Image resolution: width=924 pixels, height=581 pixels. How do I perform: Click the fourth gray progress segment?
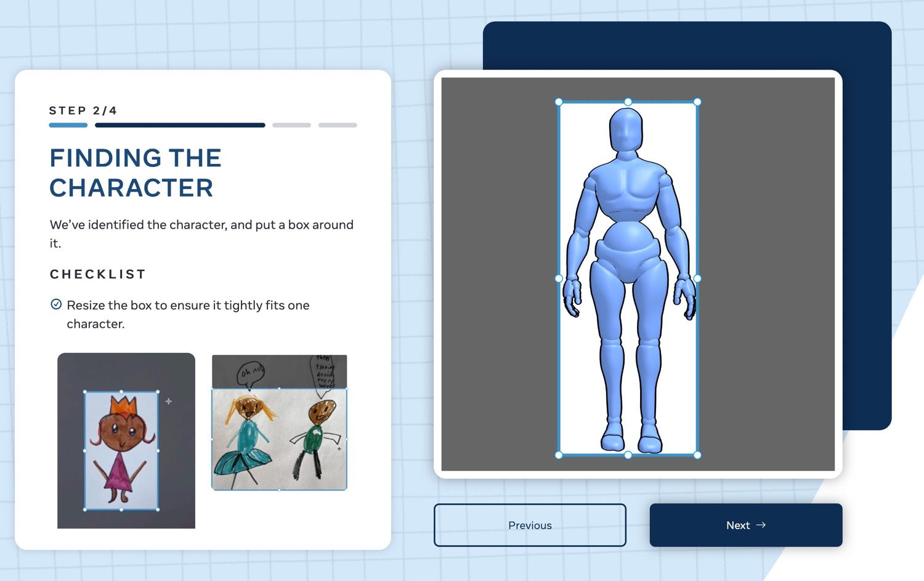click(338, 125)
